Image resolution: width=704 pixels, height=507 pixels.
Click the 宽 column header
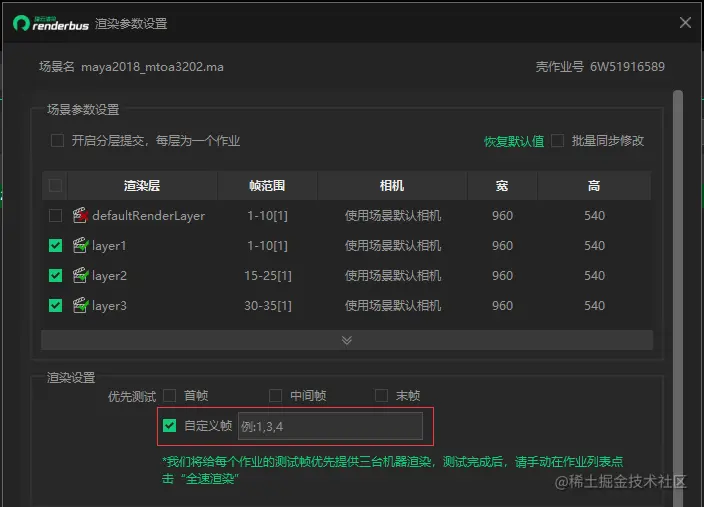point(502,185)
